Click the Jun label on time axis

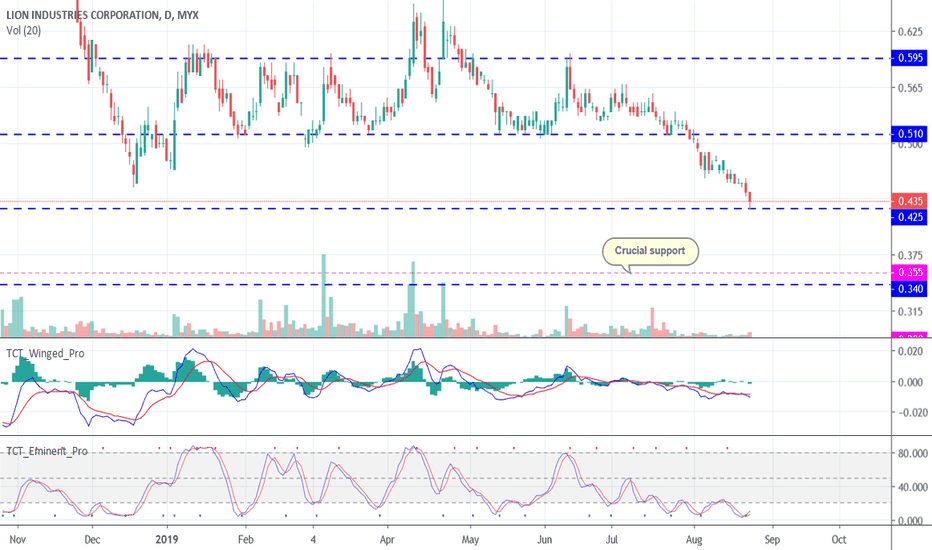click(x=544, y=539)
